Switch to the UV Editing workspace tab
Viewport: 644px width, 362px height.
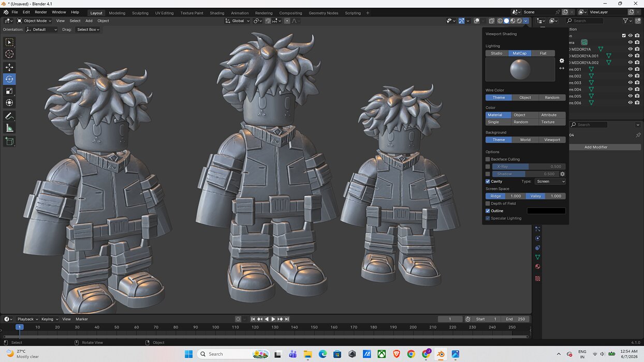(x=164, y=13)
